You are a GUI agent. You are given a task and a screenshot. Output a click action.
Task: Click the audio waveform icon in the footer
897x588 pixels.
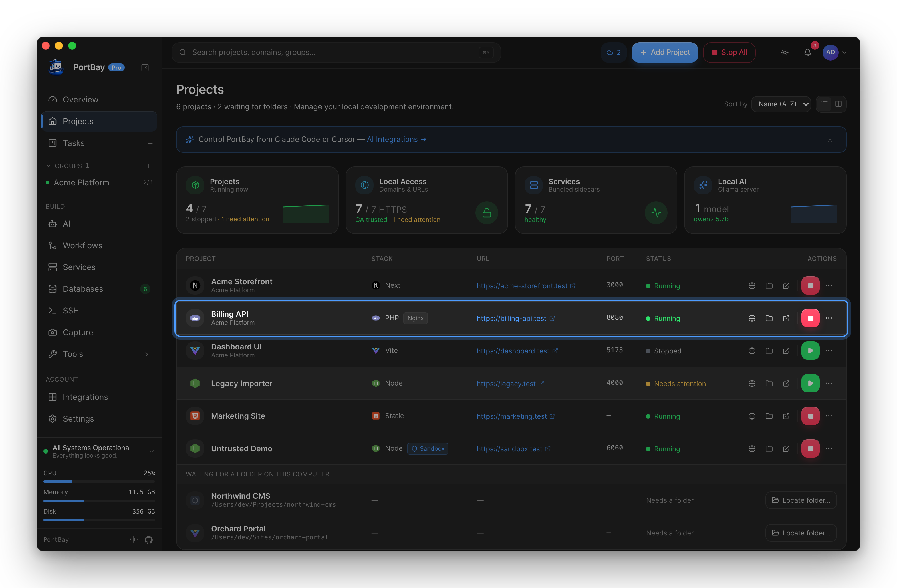134,539
